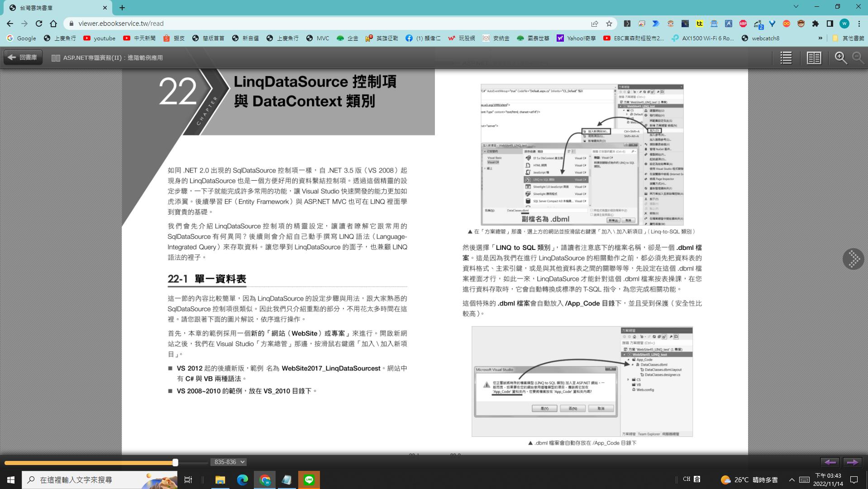Open the 中天新聞 bookmark
Viewport: 868px width, 489px height.
(x=139, y=38)
